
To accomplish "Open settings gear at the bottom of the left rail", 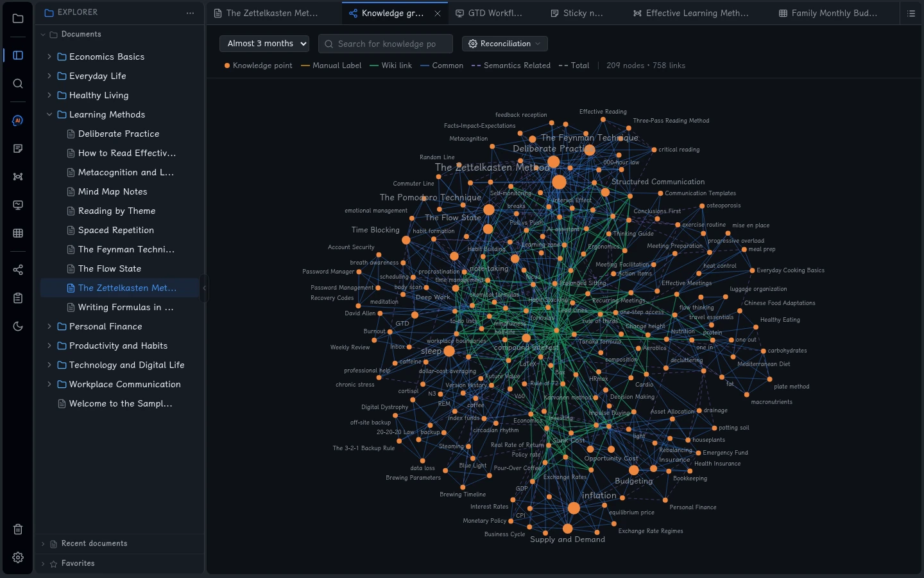I will coord(18,557).
